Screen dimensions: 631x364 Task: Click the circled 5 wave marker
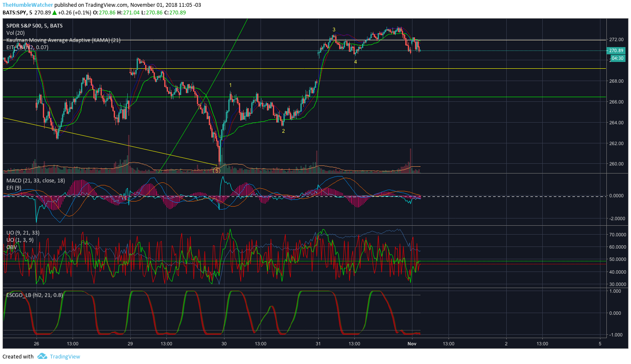pos(217,171)
